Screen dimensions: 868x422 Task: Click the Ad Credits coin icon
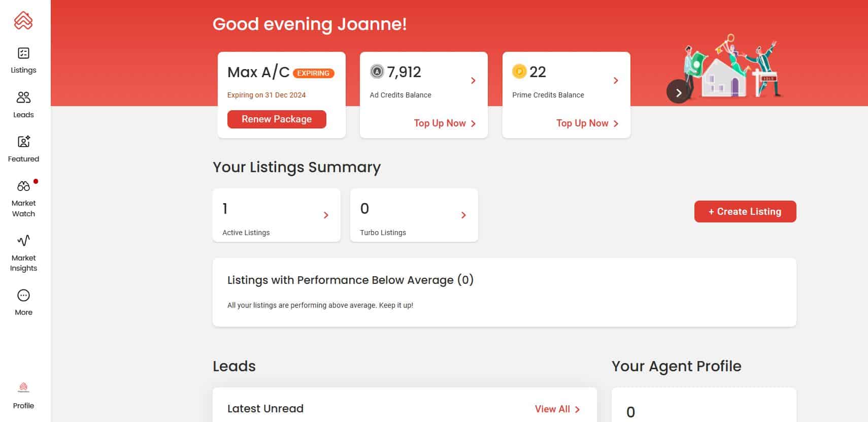377,72
